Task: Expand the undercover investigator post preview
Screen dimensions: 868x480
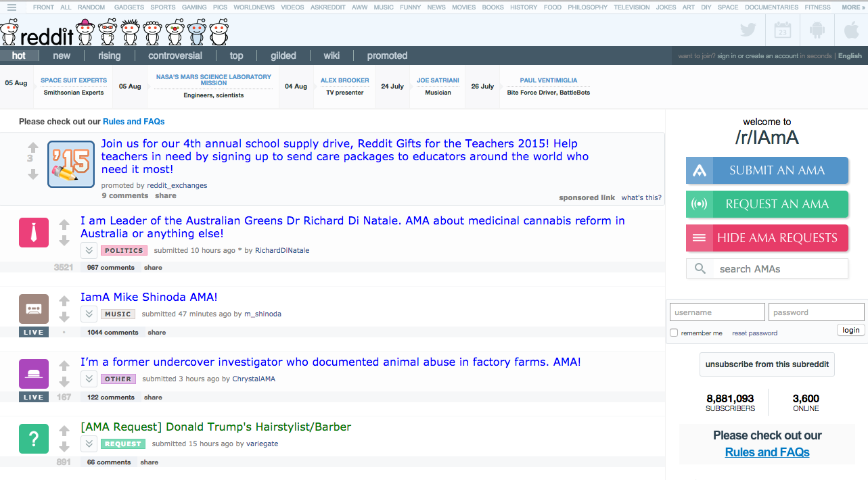Action: pyautogui.click(x=89, y=379)
